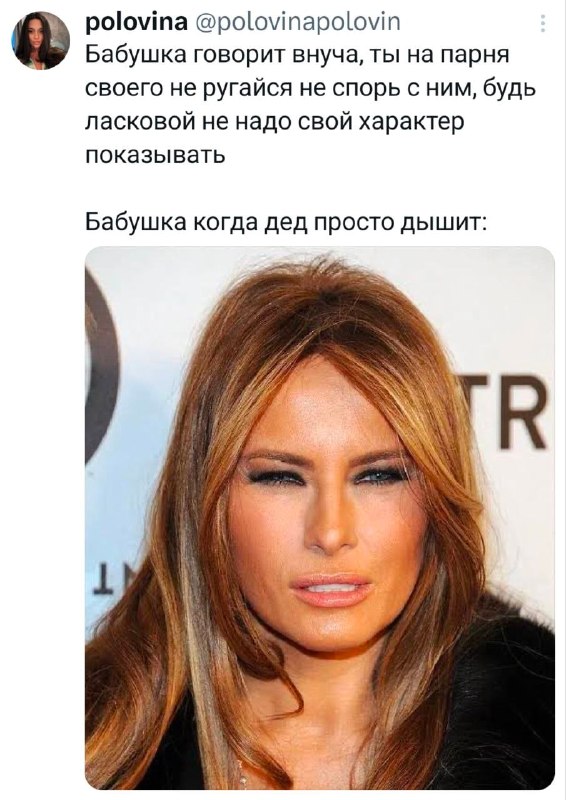Click the word "спорь" in the tweet
The height and width of the screenshot is (800, 566).
pyautogui.click(x=373, y=90)
